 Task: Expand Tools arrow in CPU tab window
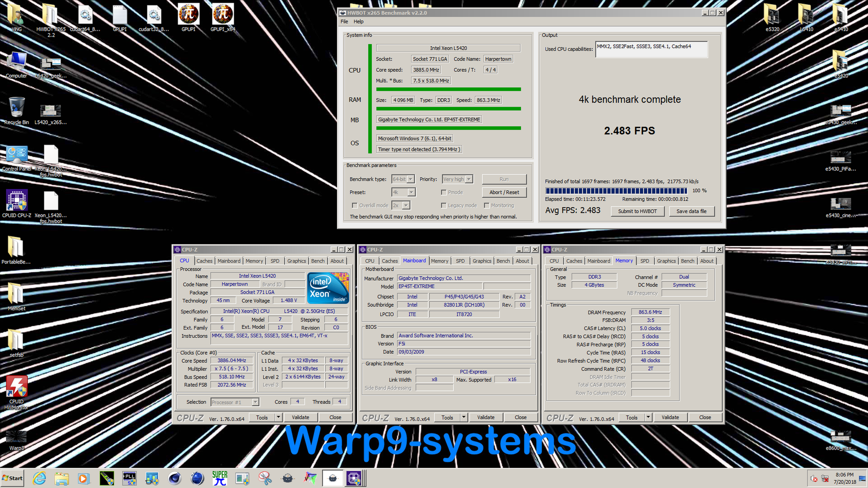pos(278,418)
